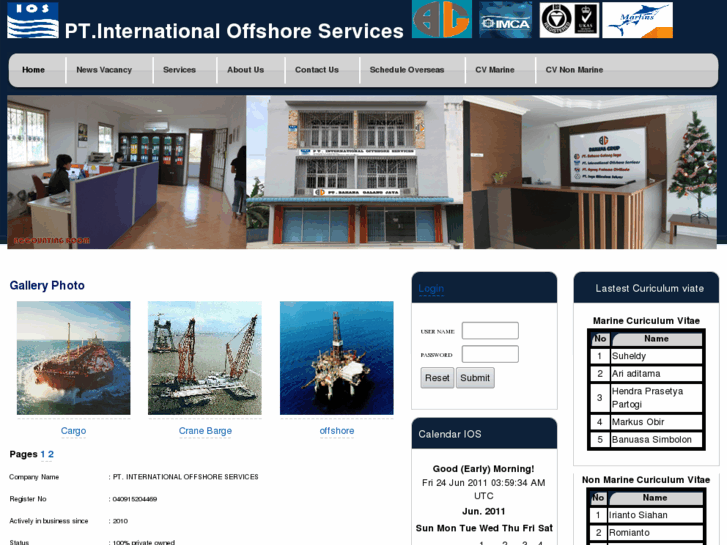This screenshot has height=545, width=727.
Task: Click the Cargo caption link
Action: (x=73, y=431)
